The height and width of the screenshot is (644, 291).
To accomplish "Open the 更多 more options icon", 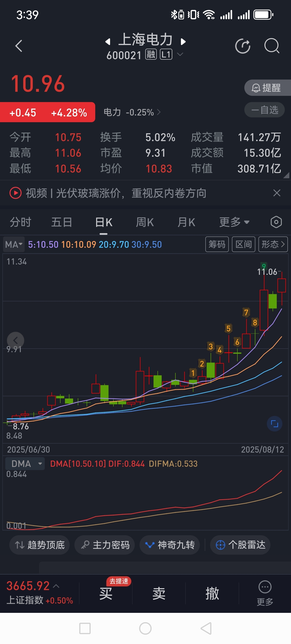I will tap(265, 593).
